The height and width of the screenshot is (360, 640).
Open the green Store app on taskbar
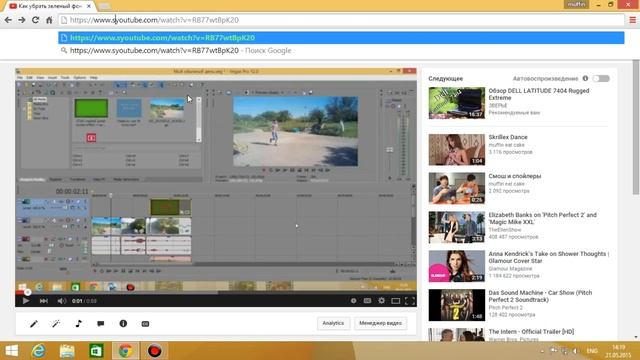[96, 351]
